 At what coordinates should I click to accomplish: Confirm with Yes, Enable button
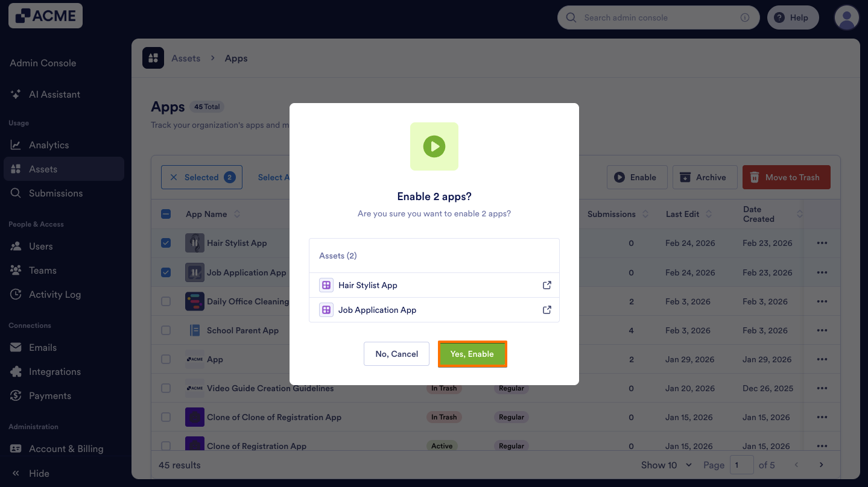click(472, 354)
